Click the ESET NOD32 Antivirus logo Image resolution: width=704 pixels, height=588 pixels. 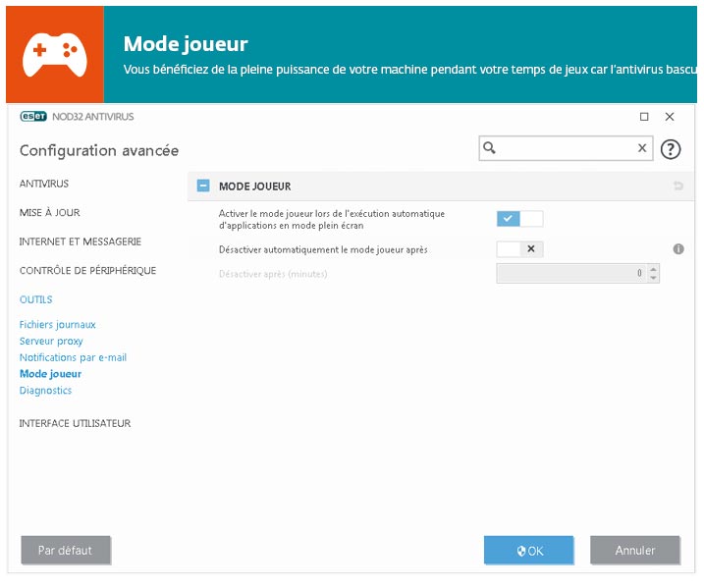77,117
